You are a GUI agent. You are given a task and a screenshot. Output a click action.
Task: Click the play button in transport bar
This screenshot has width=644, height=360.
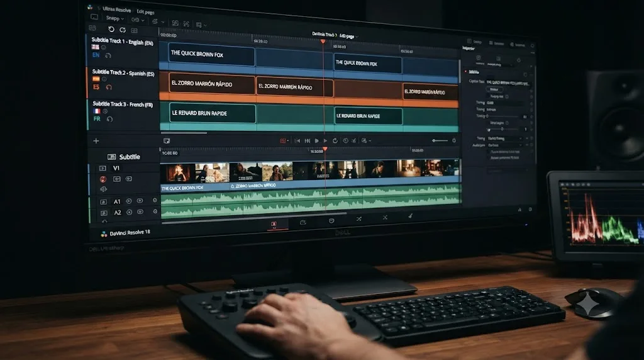pyautogui.click(x=325, y=140)
